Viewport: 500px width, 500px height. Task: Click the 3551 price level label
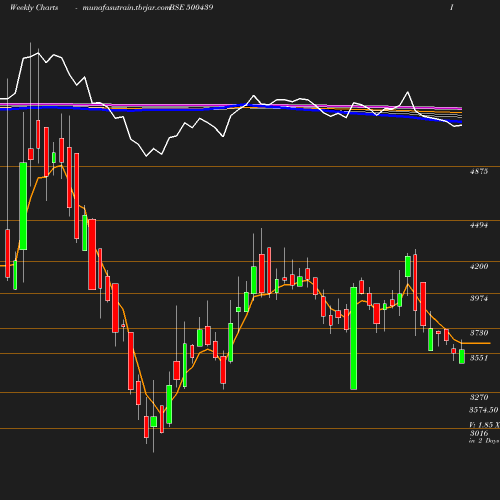coord(479,358)
